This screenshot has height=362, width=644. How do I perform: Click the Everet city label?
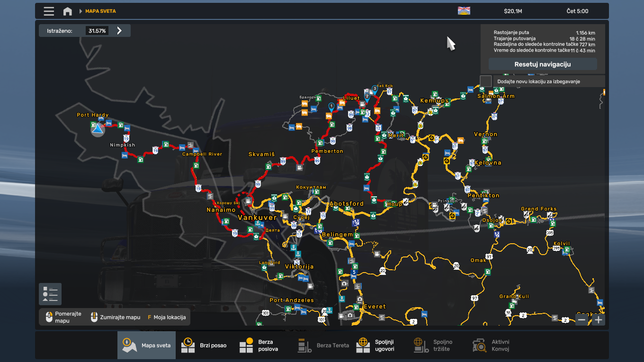click(x=375, y=307)
